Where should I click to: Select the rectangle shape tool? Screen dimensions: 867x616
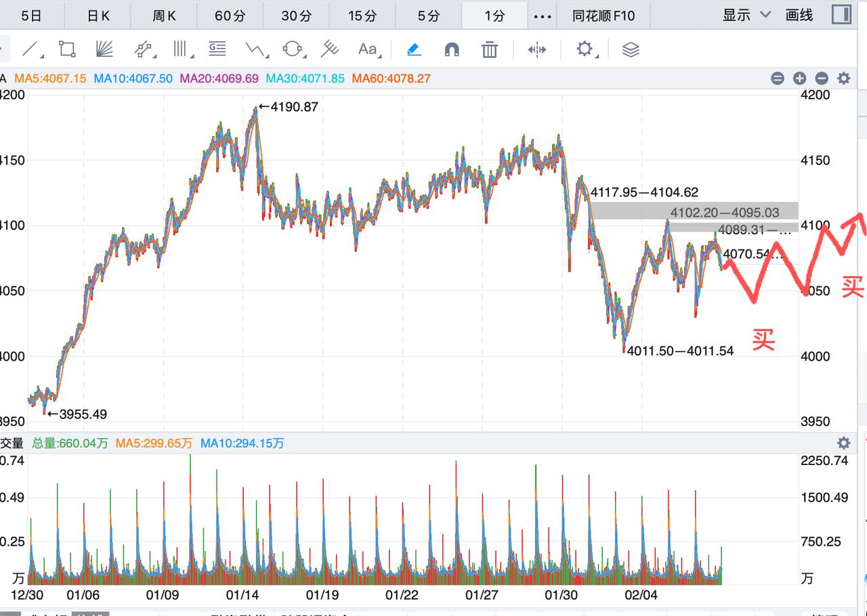coord(67,49)
